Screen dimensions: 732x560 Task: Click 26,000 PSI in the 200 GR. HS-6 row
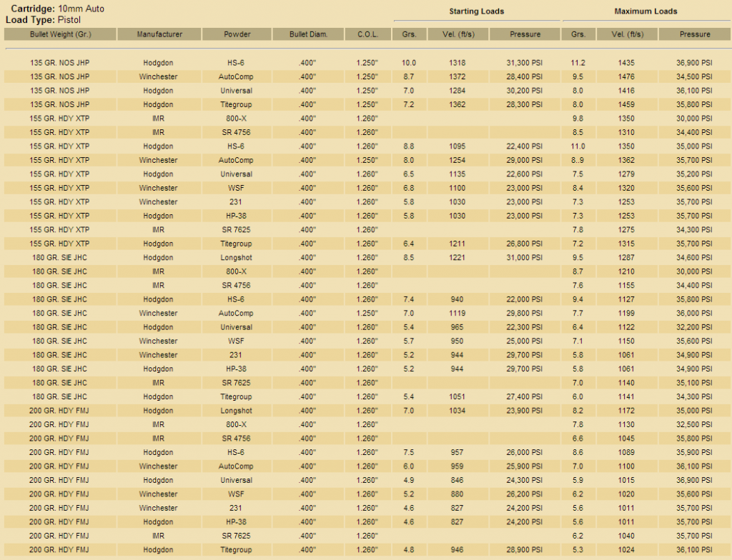524,452
